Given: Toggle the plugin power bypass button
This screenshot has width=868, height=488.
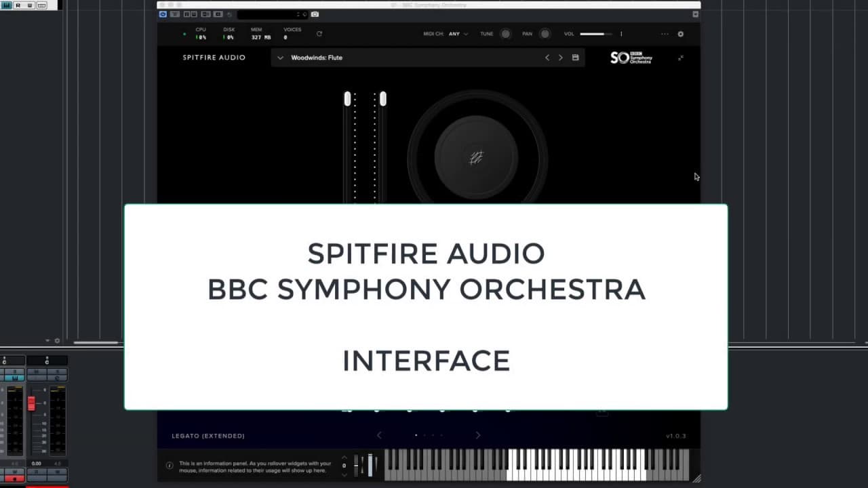Looking at the screenshot, I should (163, 14).
